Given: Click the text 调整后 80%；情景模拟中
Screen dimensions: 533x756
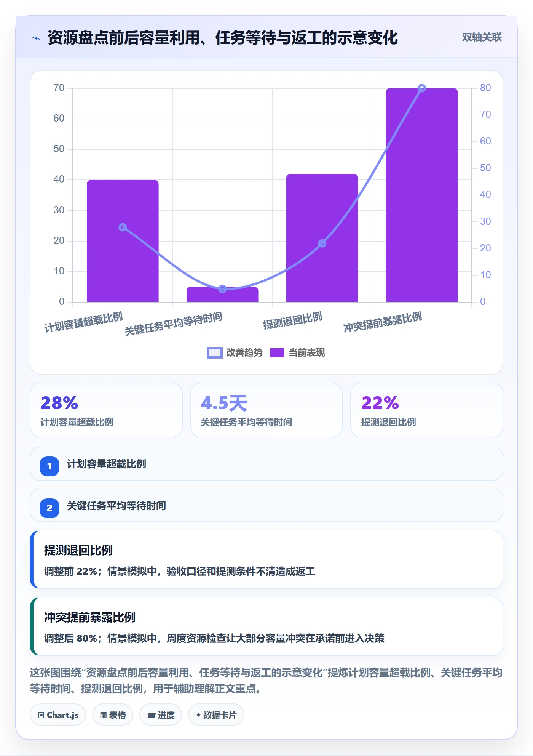Looking at the screenshot, I should coord(101,638).
